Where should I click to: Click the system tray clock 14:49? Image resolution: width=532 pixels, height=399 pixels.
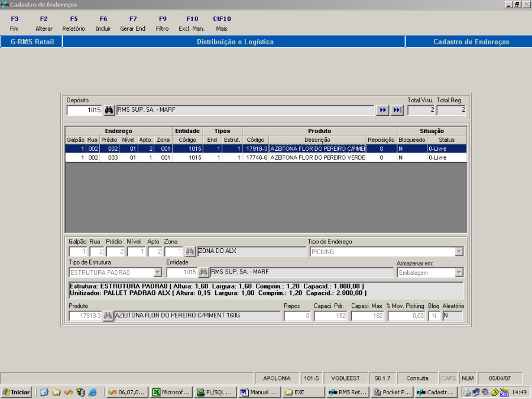519,392
